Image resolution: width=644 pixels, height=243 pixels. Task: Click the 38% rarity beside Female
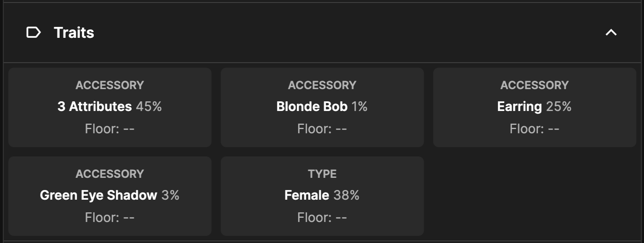[x=347, y=195]
